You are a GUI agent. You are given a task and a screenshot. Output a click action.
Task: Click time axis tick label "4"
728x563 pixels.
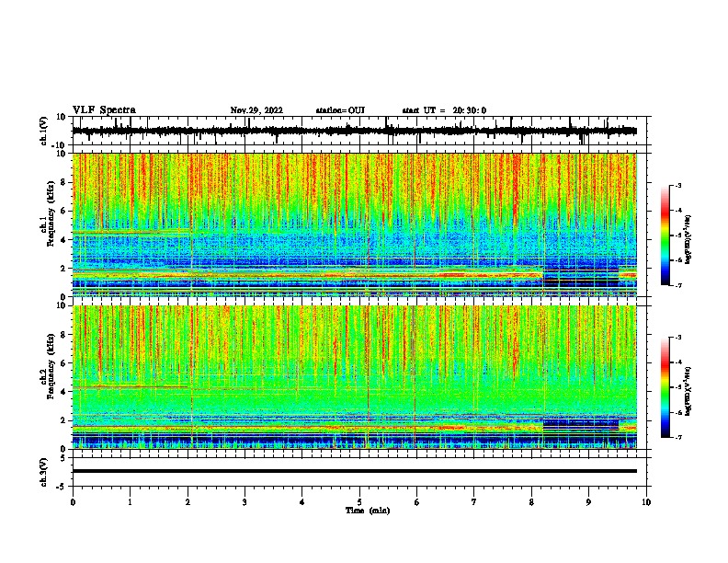[x=302, y=502]
